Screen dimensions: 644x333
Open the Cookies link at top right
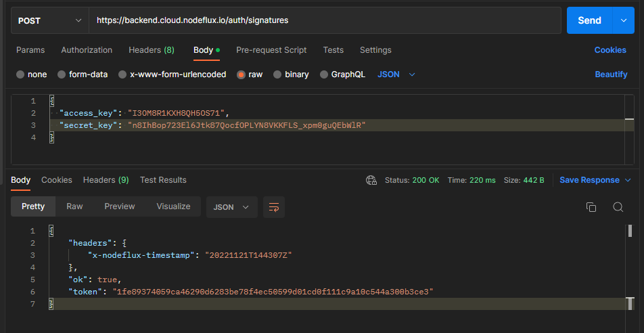point(610,50)
